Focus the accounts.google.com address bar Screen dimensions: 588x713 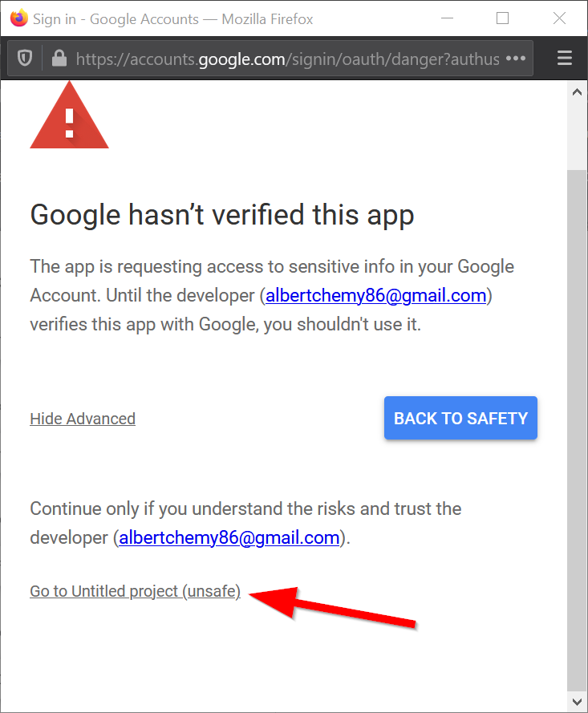[x=281, y=59]
